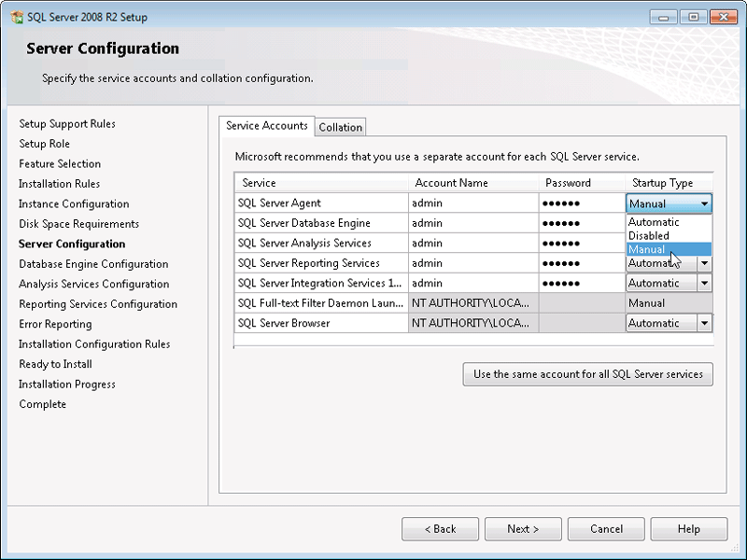This screenshot has width=747, height=560.
Task: Click the Reporting Services password field
Action: [x=580, y=264]
